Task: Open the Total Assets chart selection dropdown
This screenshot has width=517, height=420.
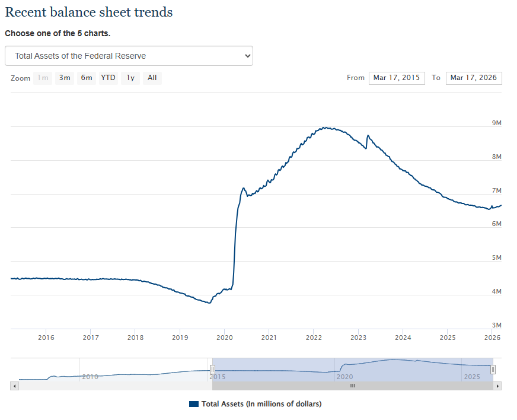Action: click(129, 56)
